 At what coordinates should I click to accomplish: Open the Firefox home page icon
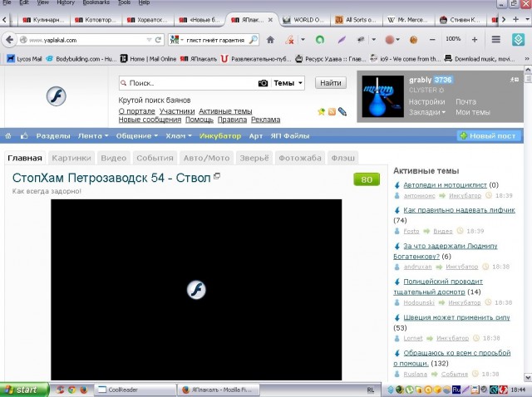pyautogui.click(x=270, y=40)
